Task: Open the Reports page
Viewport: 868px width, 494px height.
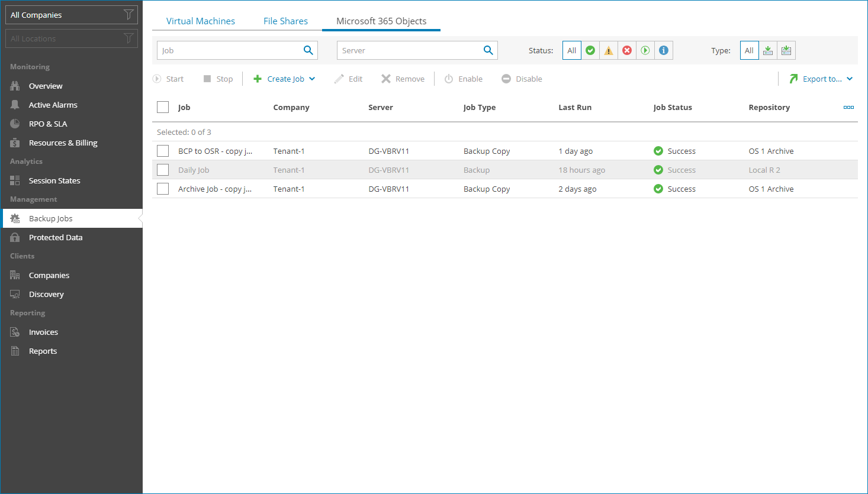Action: point(43,350)
